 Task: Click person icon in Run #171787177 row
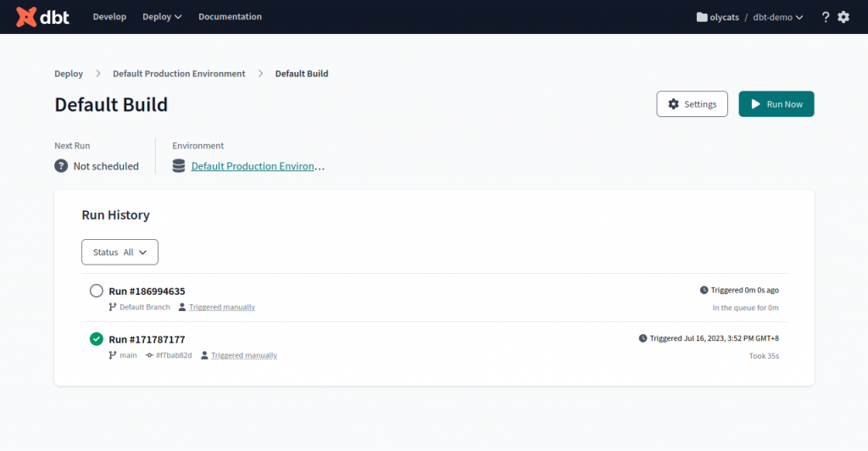[x=204, y=355]
